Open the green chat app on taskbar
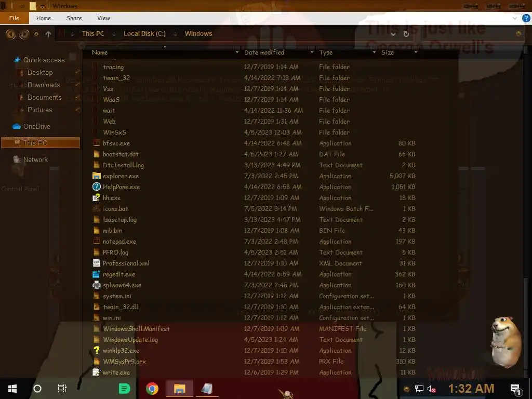Viewport: 532px width, 399px height. pos(125,389)
